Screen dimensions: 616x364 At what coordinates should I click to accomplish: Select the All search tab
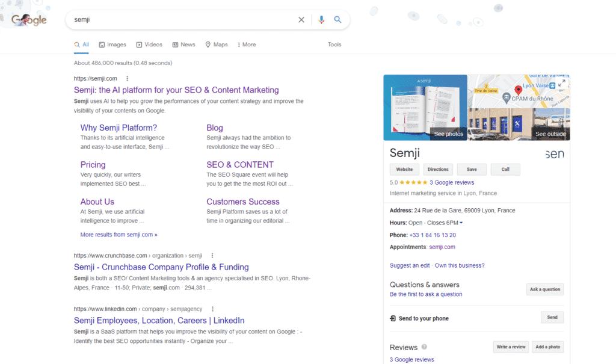[81, 45]
